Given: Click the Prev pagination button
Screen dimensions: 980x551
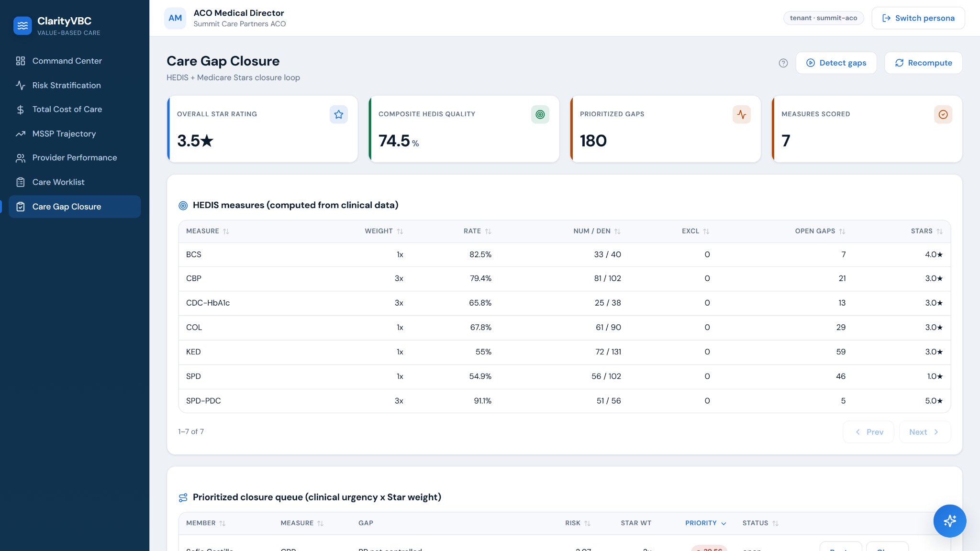Looking at the screenshot, I should 868,432.
